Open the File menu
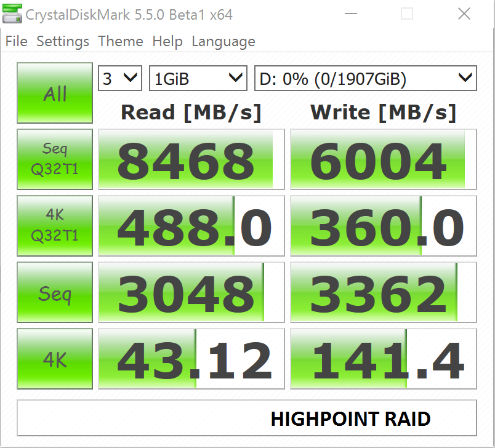 coord(17,41)
